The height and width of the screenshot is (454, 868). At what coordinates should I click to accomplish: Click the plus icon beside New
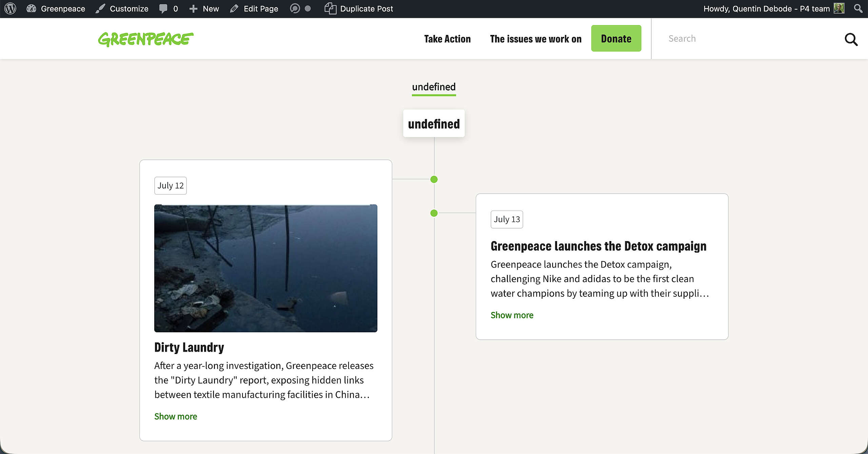point(193,8)
